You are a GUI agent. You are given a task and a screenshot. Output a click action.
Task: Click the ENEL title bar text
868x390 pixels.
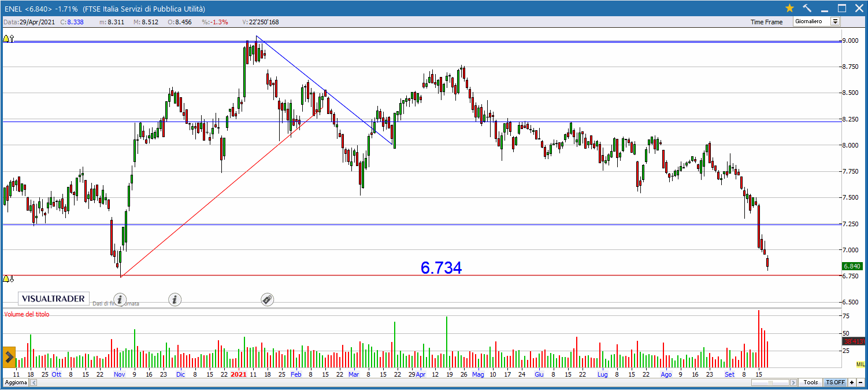pos(104,9)
